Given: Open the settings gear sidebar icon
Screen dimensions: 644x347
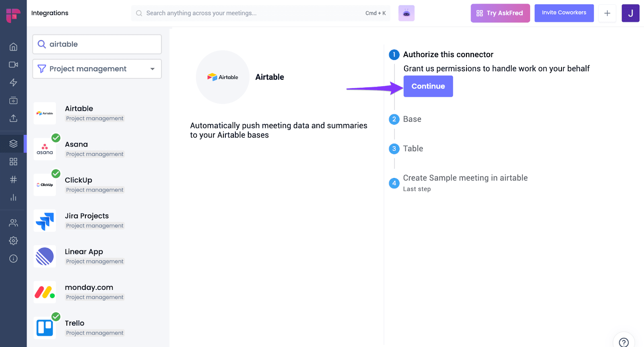Looking at the screenshot, I should tap(13, 241).
